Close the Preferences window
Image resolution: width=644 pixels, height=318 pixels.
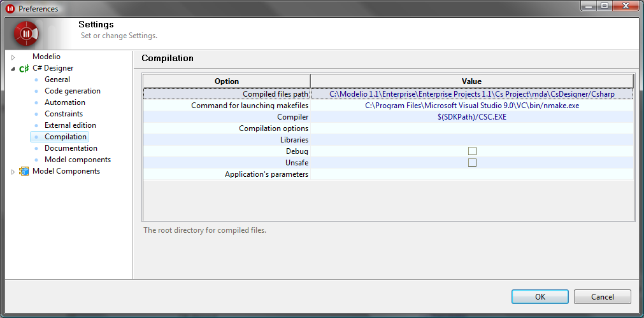626,6
